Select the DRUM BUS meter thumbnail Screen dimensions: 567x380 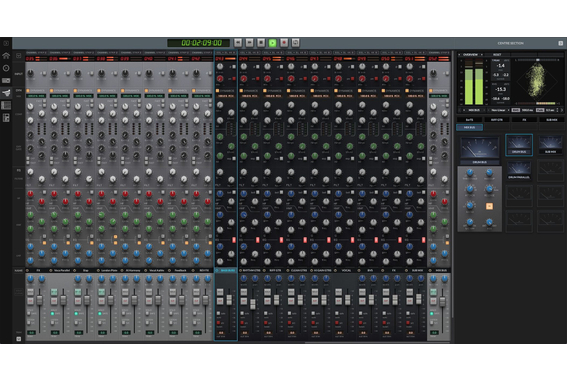(519, 145)
